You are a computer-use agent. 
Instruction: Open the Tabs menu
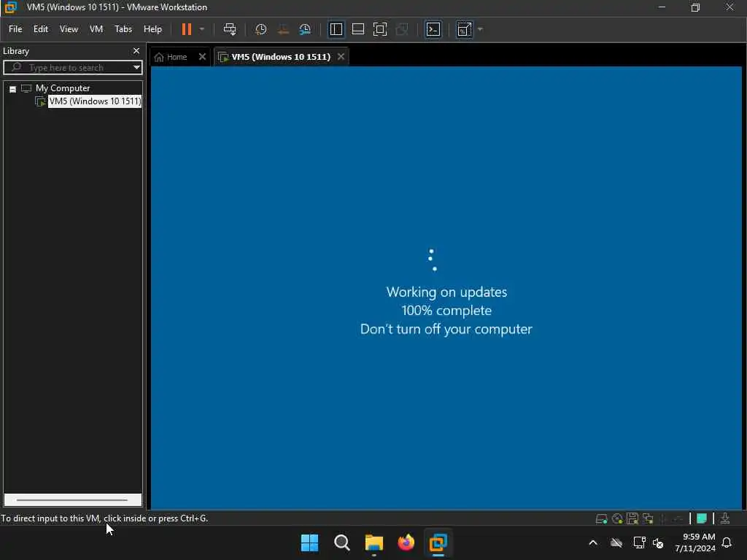point(123,29)
